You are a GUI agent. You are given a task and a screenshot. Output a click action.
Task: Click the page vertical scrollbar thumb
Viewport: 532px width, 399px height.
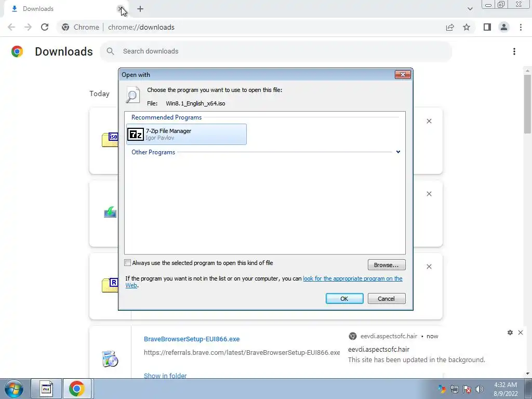pyautogui.click(x=527, y=104)
